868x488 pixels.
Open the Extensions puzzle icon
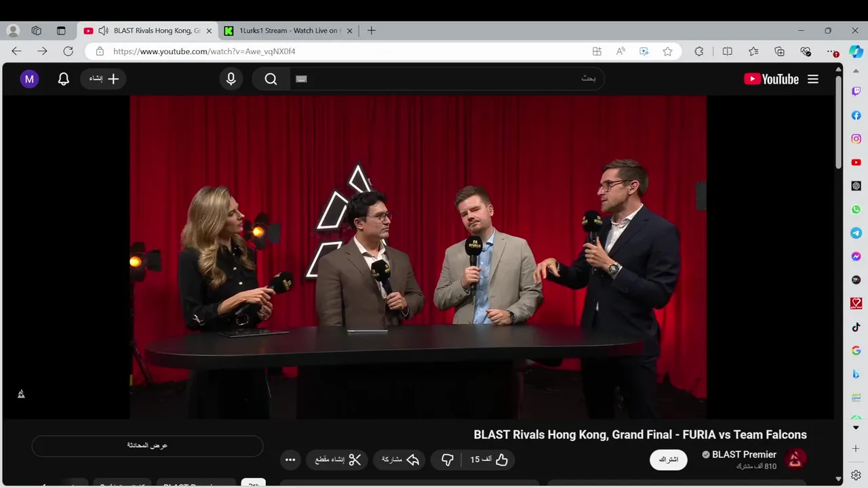click(699, 52)
